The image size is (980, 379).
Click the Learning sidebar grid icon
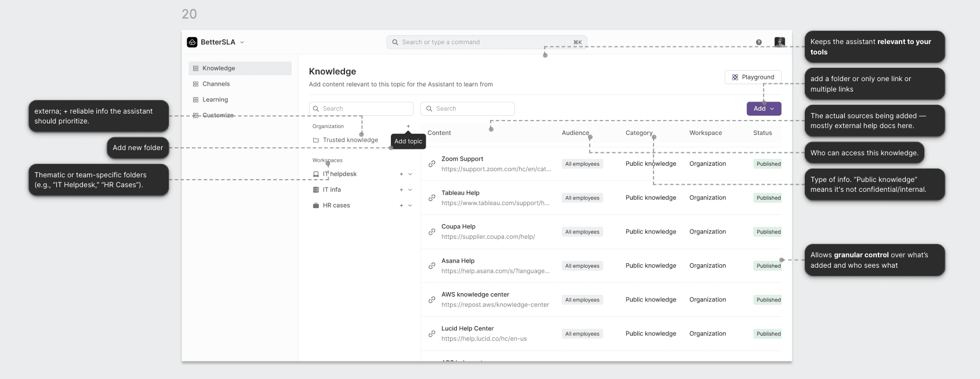coord(195,100)
